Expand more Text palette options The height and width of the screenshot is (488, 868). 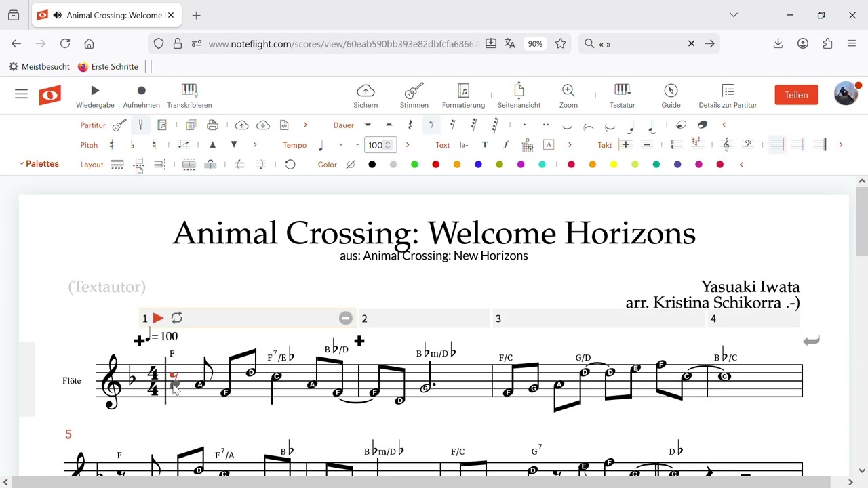pyautogui.click(x=570, y=145)
